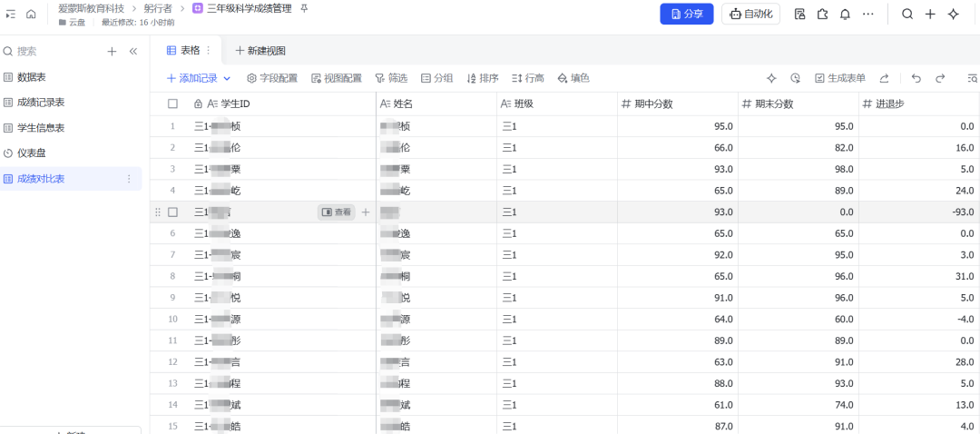Open the more options ellipsis in header
The image size is (980, 434).
pos(867,14)
